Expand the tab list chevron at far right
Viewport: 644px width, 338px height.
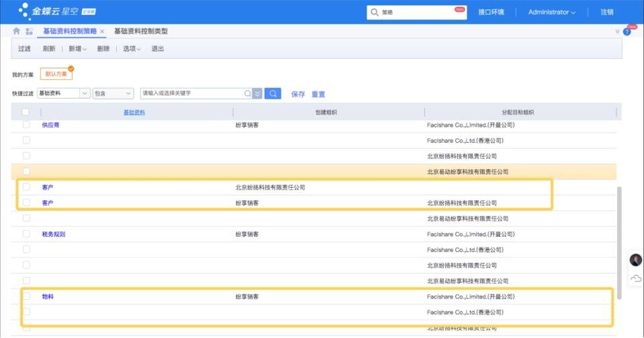click(x=617, y=32)
